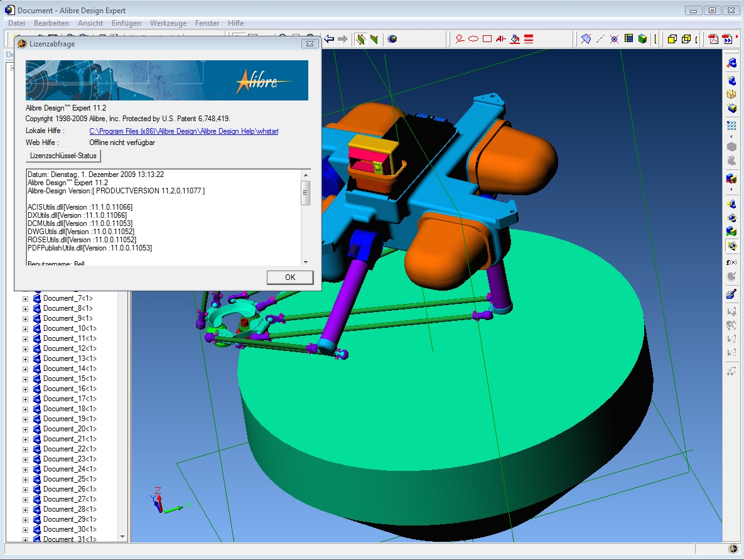Select Document_17<1> in the design tree
The height and width of the screenshot is (560, 744).
pyautogui.click(x=70, y=399)
